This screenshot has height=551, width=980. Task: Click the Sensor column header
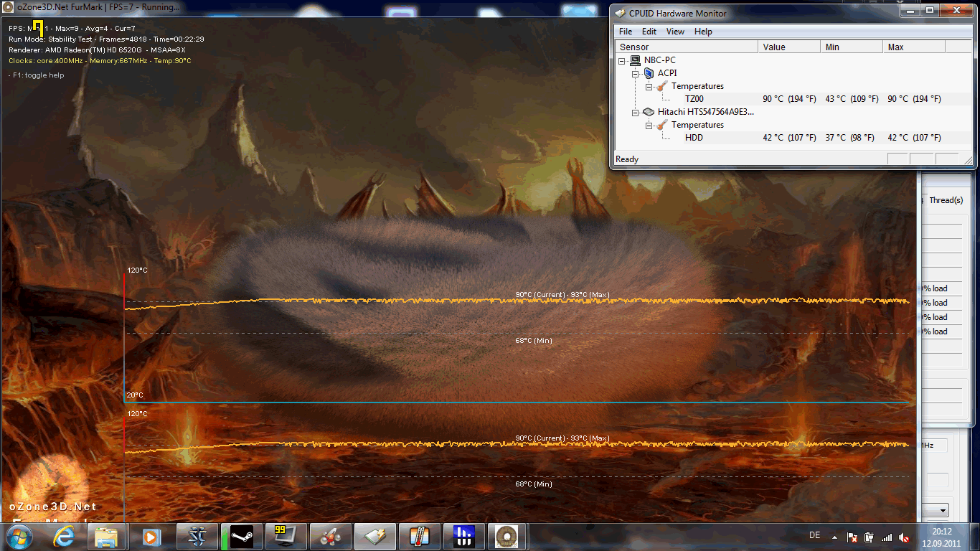point(687,47)
